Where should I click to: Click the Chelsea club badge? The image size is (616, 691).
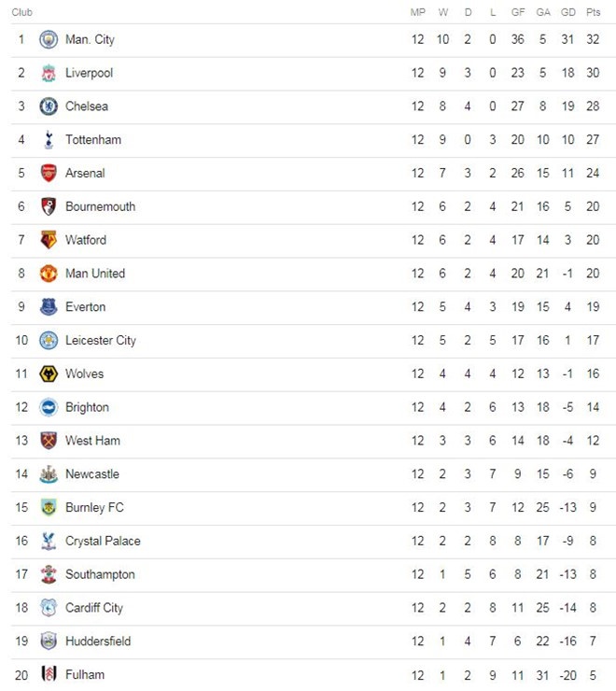click(x=49, y=106)
